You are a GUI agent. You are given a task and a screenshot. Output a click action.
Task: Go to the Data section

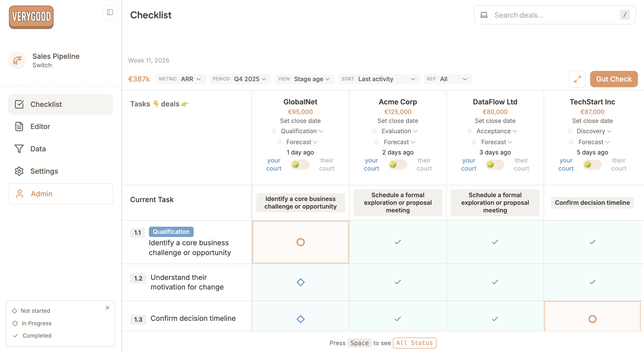(38, 149)
